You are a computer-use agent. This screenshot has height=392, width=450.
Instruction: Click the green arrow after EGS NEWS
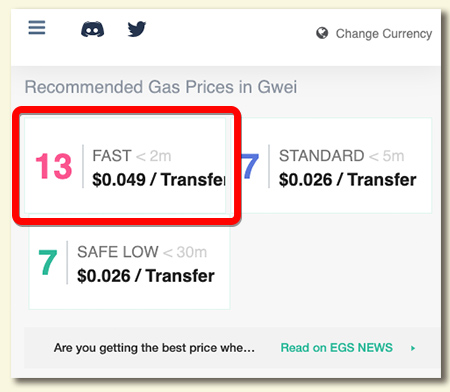point(413,348)
